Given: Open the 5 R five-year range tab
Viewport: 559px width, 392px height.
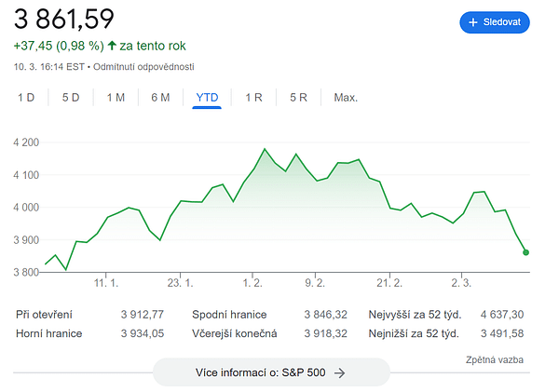Looking at the screenshot, I should [298, 97].
